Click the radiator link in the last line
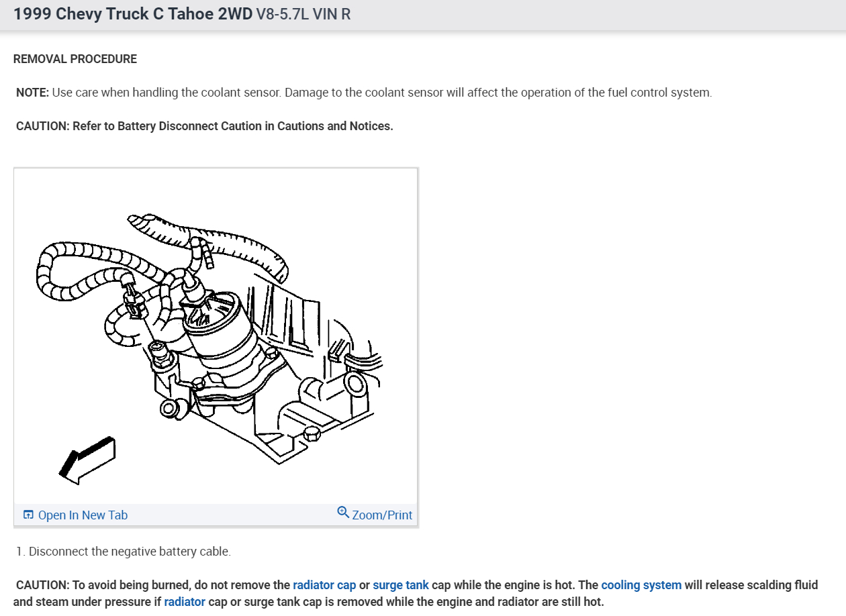The image size is (846, 616). point(185,602)
